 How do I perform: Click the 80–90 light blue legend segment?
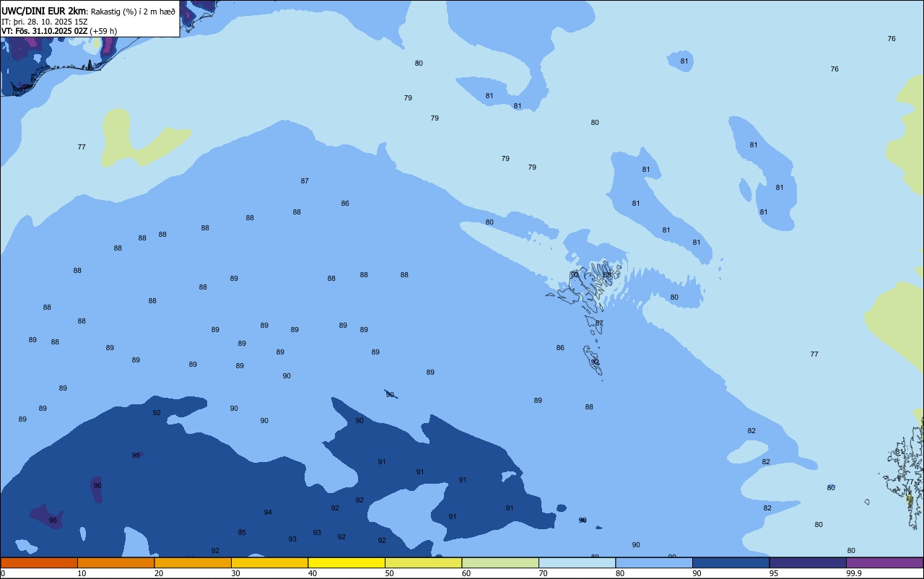pos(654,562)
